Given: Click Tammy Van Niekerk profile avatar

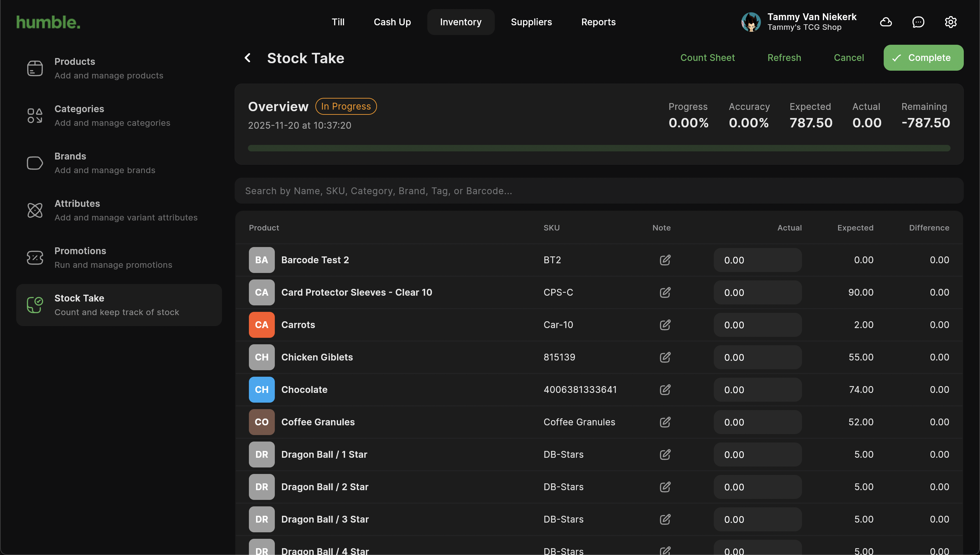Looking at the screenshot, I should point(751,22).
